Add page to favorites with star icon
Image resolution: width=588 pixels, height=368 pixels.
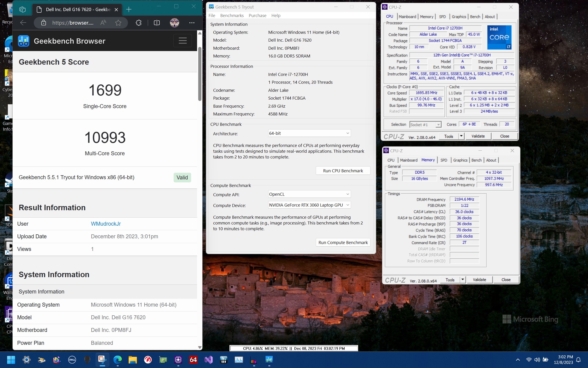(118, 23)
